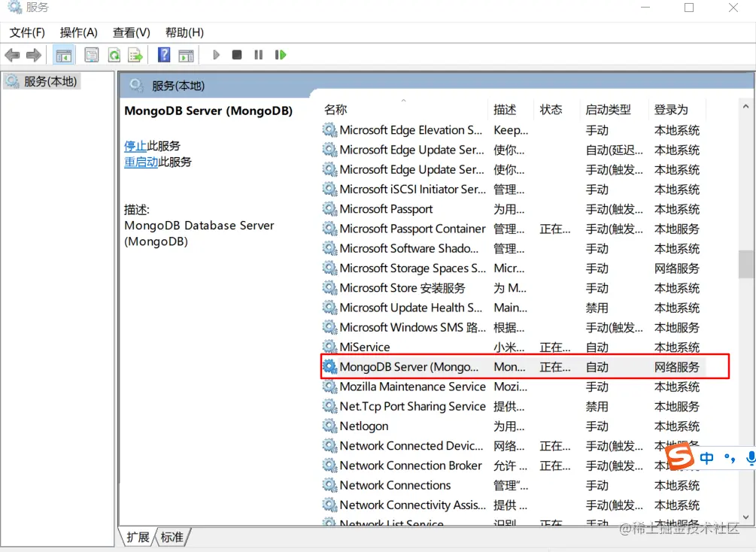Screen dimensions: 756x552
Task: Click the scrollbar down arrow
Action: pos(746,517)
